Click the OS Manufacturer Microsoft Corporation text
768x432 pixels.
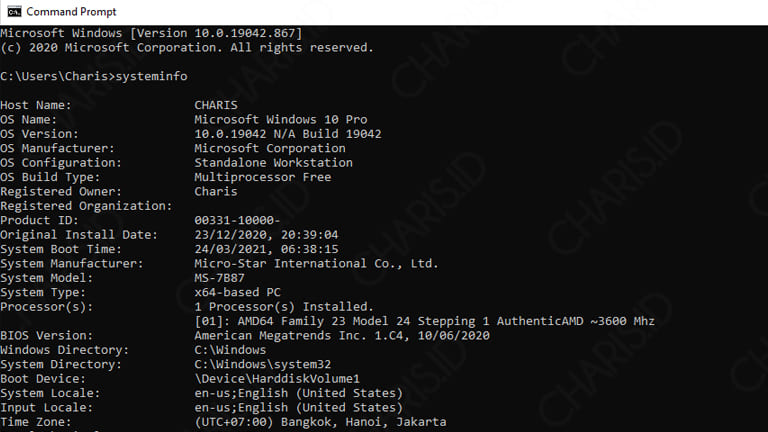(x=270, y=148)
